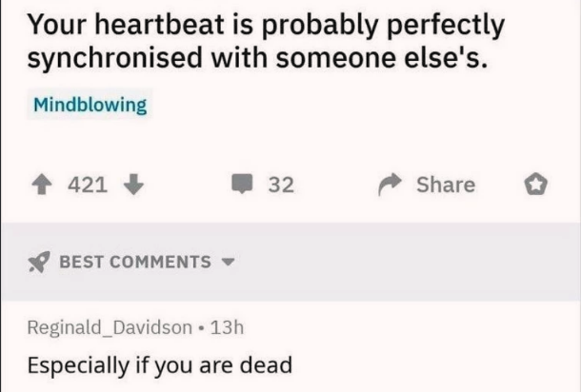Click the 13h comment timestamp
The image size is (581, 392).
click(227, 327)
